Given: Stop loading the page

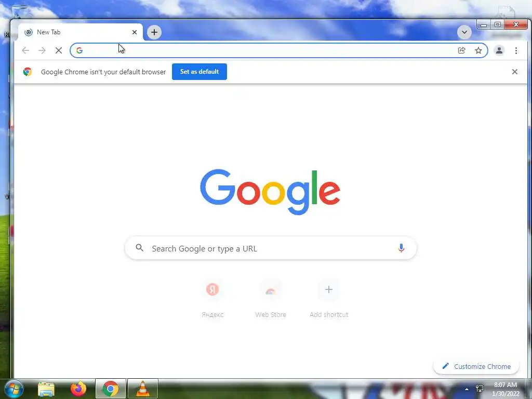Looking at the screenshot, I should [59, 50].
